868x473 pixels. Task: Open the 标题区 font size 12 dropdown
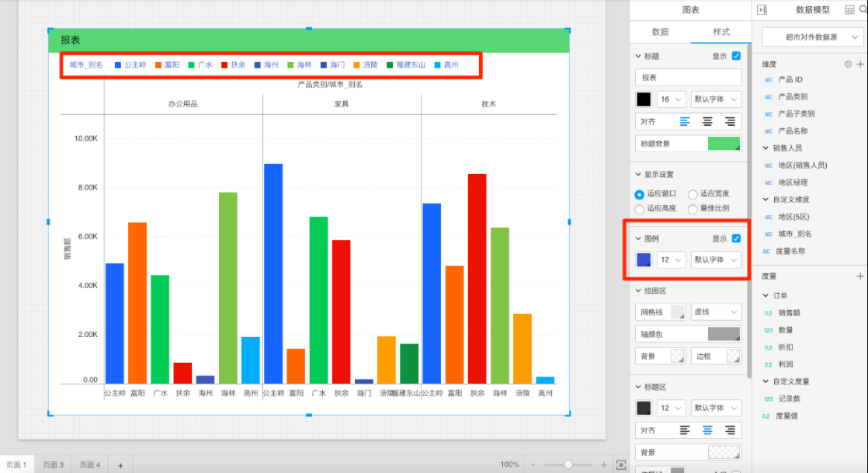pyautogui.click(x=671, y=409)
